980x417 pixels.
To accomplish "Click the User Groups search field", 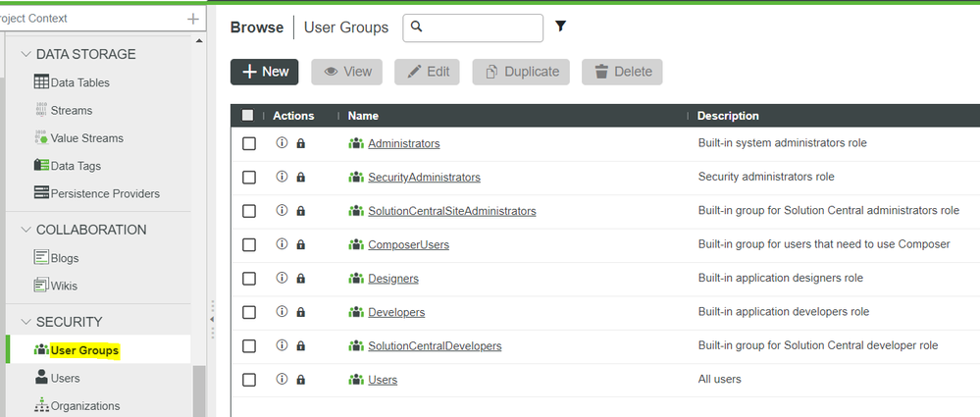I will 481,27.
